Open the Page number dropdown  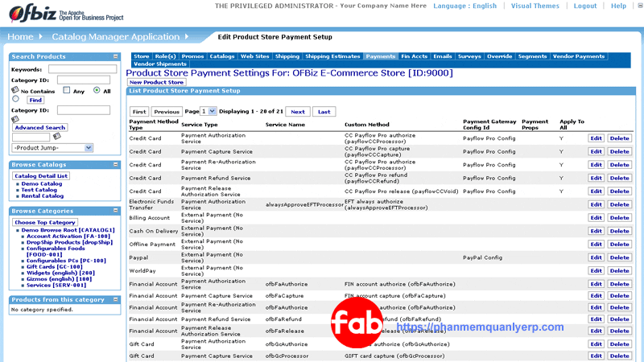coord(208,111)
